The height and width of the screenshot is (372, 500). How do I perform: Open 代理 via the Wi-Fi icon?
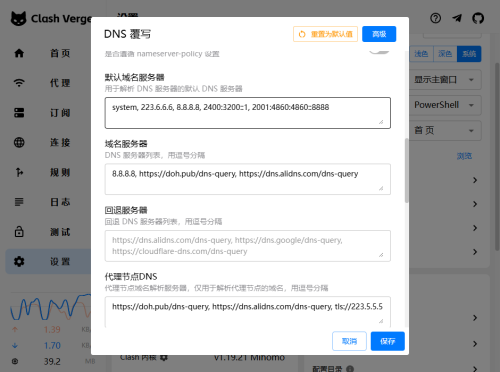[x=19, y=83]
